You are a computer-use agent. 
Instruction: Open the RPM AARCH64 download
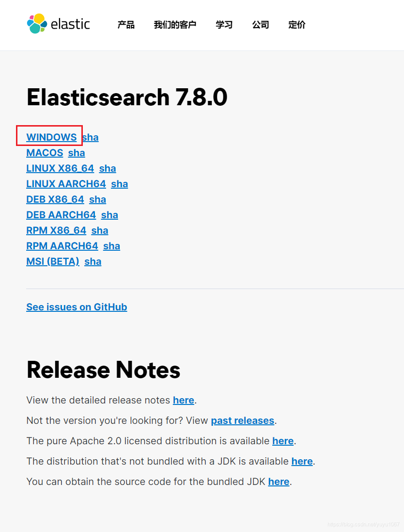tap(62, 246)
